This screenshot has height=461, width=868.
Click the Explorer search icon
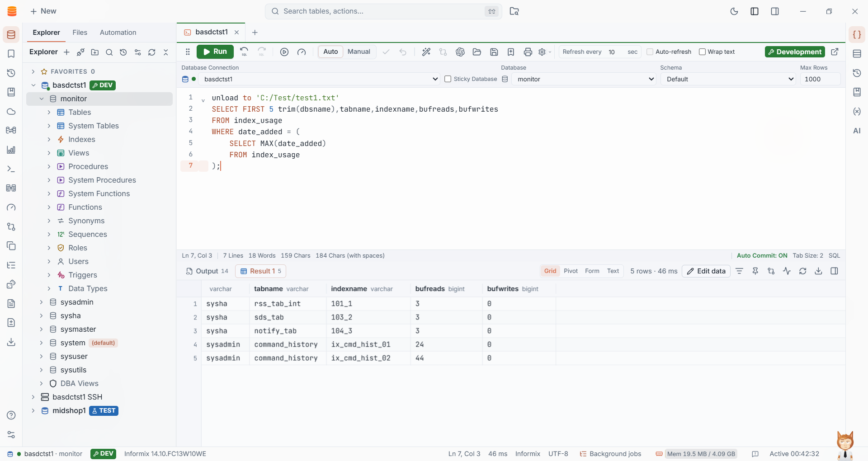(x=109, y=52)
